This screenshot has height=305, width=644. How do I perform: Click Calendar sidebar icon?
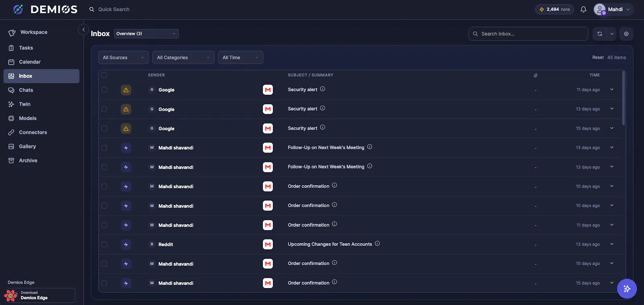tap(11, 62)
